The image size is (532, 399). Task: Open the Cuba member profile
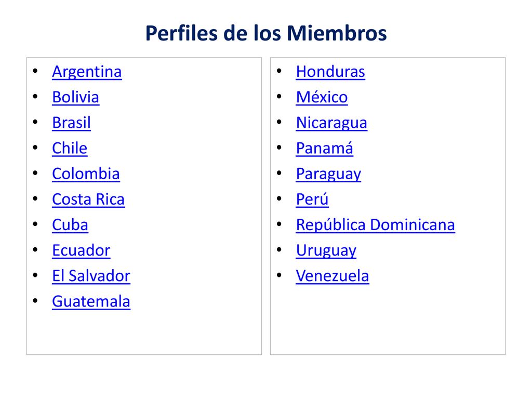tap(70, 224)
